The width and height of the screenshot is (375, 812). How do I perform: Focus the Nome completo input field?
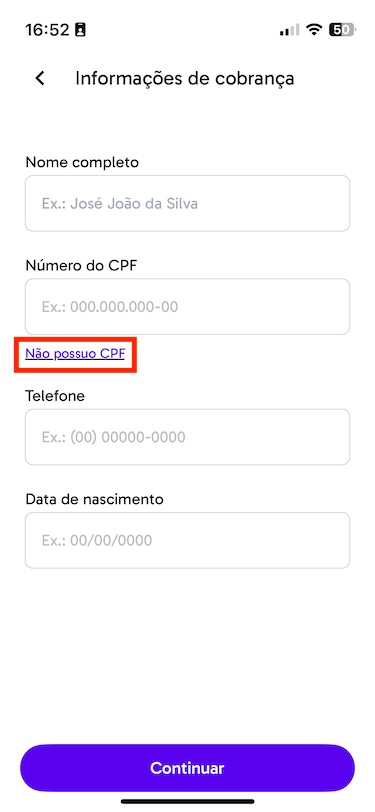coord(188,203)
